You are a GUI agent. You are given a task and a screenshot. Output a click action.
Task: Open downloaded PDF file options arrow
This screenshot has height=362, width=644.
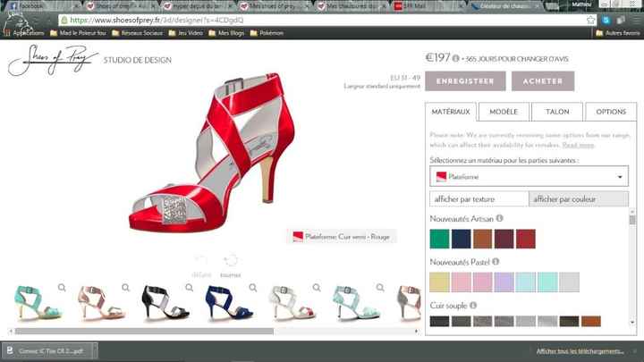pyautogui.click(x=95, y=351)
